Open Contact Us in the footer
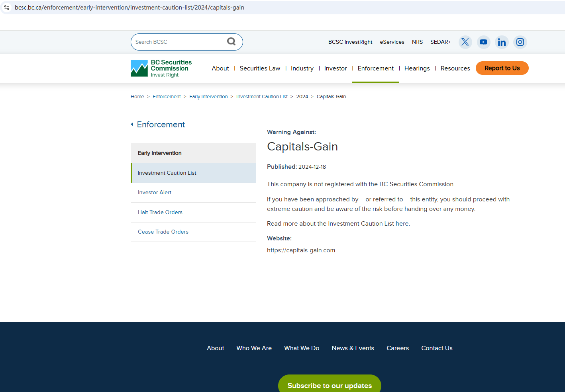The height and width of the screenshot is (392, 565). [437, 348]
